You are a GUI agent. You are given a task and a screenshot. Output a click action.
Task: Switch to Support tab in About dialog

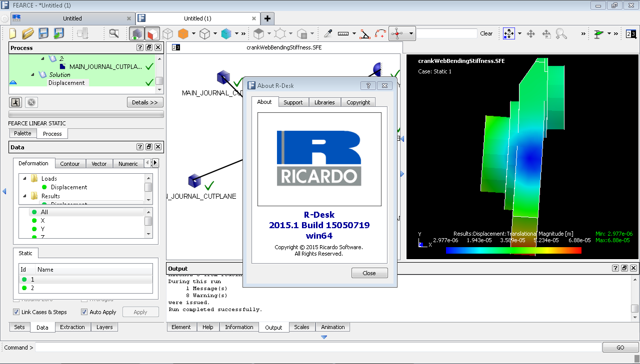pyautogui.click(x=293, y=102)
